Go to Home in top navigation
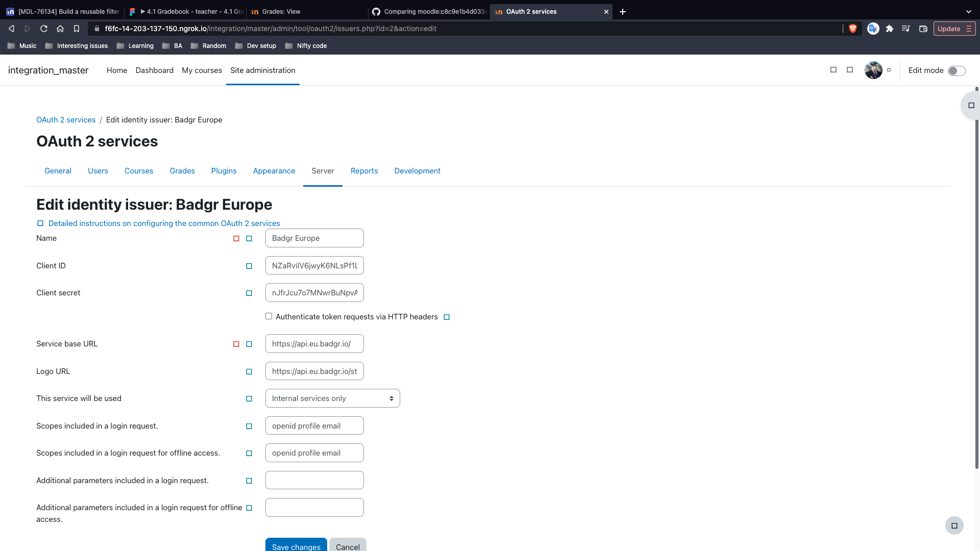The width and height of the screenshot is (980, 551). 117,70
